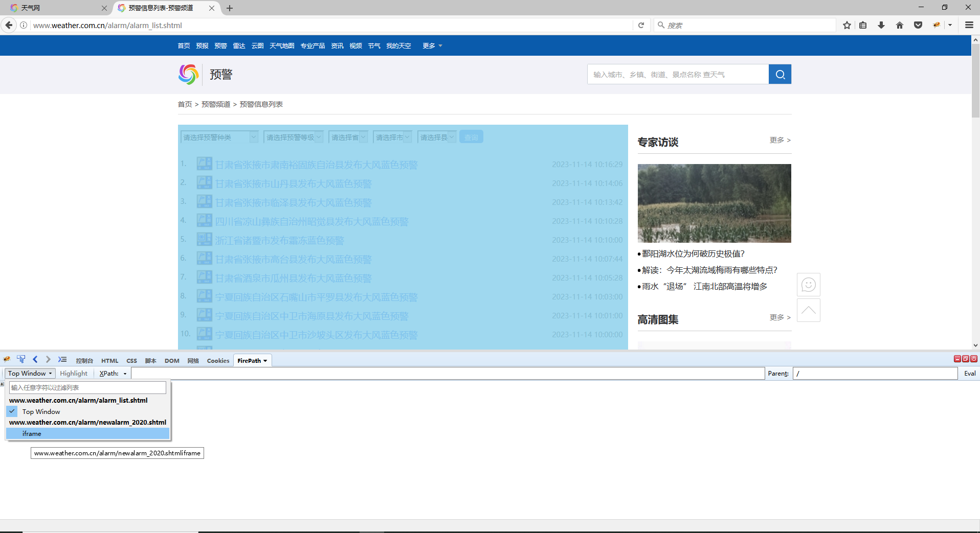Viewport: 980px width, 533px height.
Task: Reload the current page
Action: [x=641, y=25]
